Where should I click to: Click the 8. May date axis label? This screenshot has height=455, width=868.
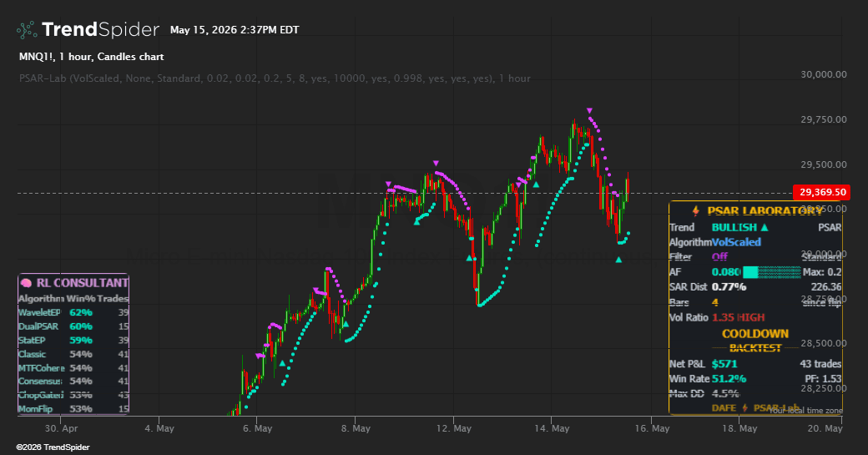[355, 428]
